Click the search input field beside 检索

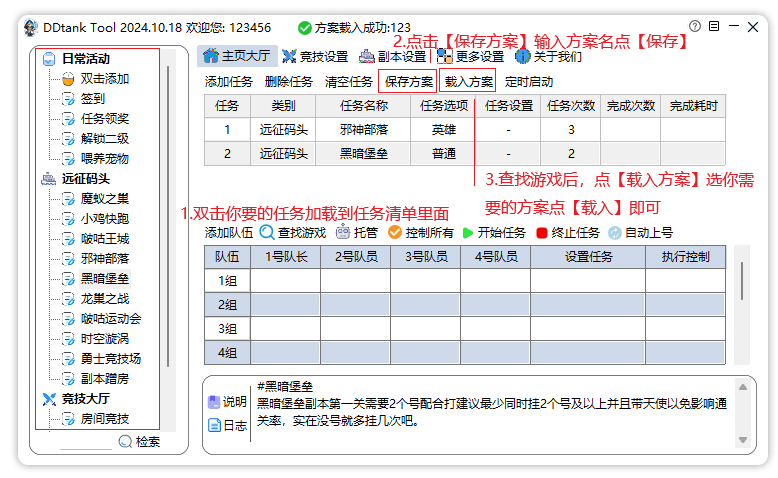(x=85, y=442)
